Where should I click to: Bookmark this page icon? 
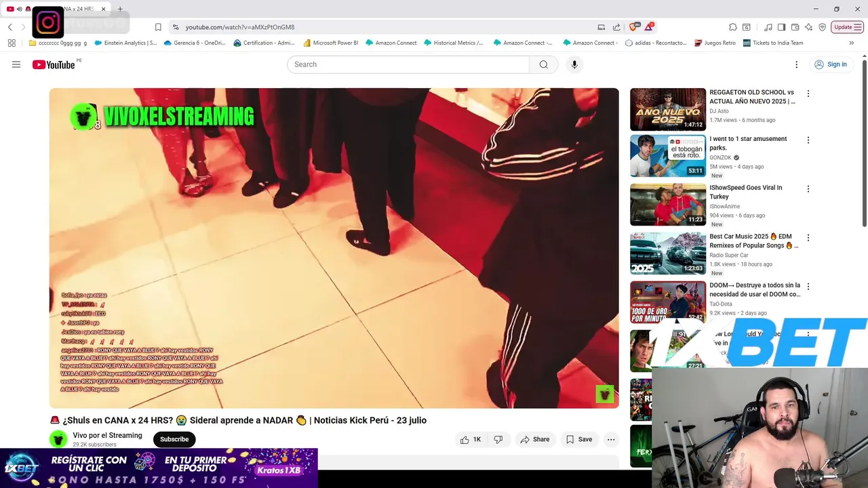pos(158,27)
